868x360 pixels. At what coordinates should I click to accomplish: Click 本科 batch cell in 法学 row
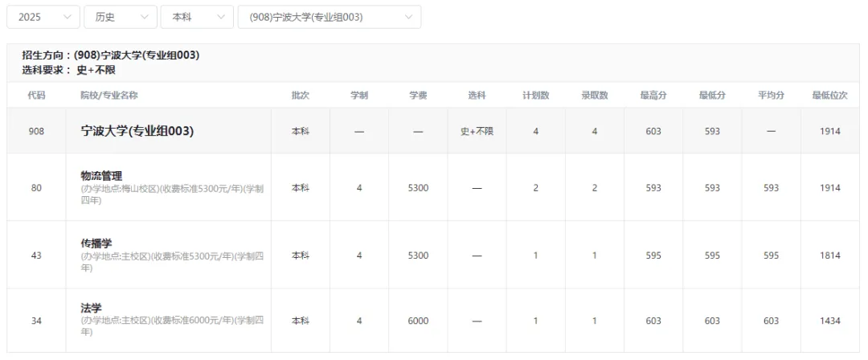click(x=301, y=321)
